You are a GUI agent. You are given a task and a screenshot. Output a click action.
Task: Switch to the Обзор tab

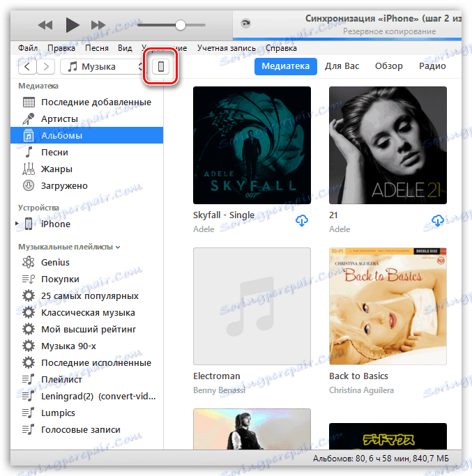point(389,66)
